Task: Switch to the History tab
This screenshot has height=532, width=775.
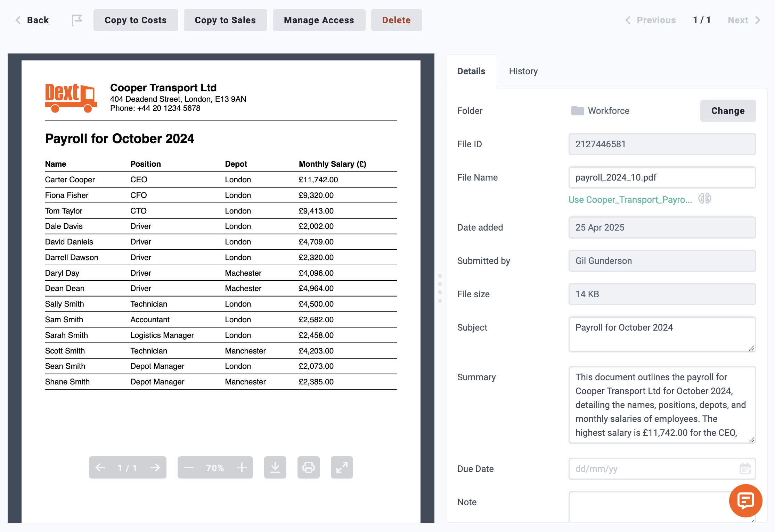Action: pyautogui.click(x=523, y=71)
